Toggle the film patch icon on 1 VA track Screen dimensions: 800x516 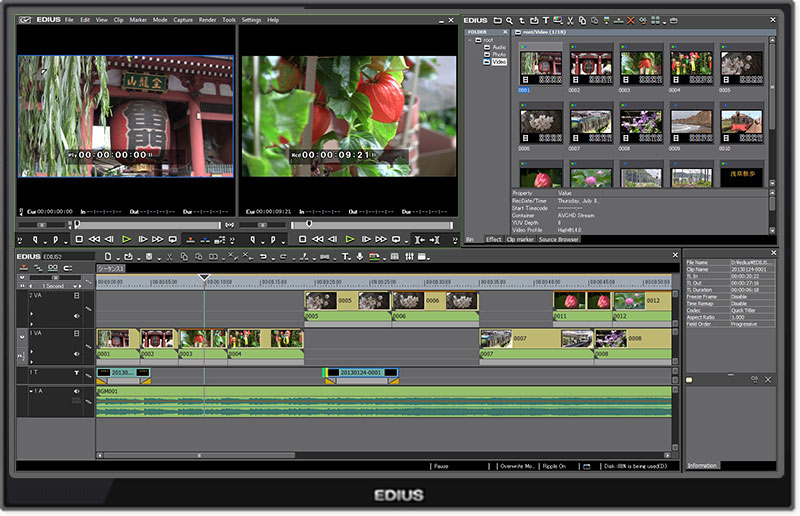tap(77, 333)
